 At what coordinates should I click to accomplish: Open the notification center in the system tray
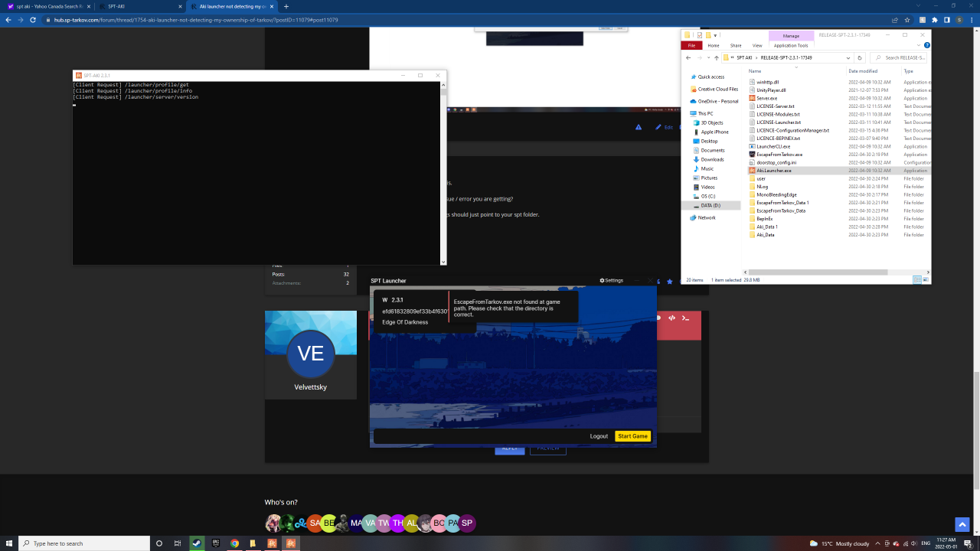pos(968,543)
